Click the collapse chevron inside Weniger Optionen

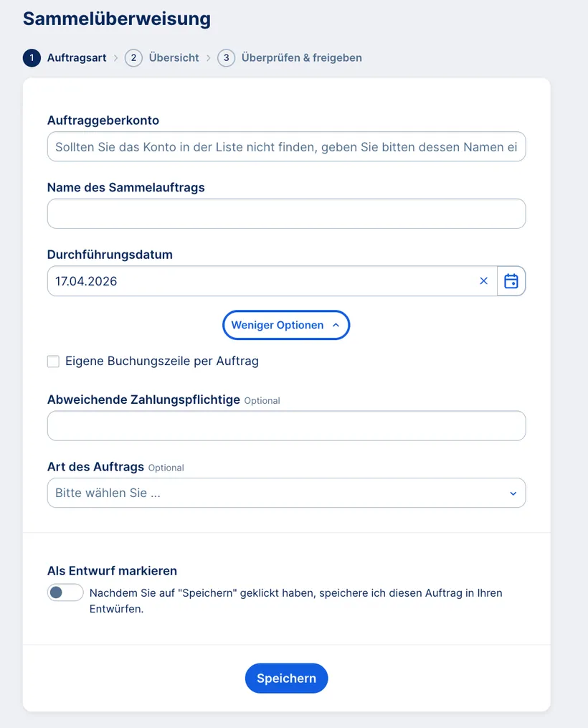point(335,325)
